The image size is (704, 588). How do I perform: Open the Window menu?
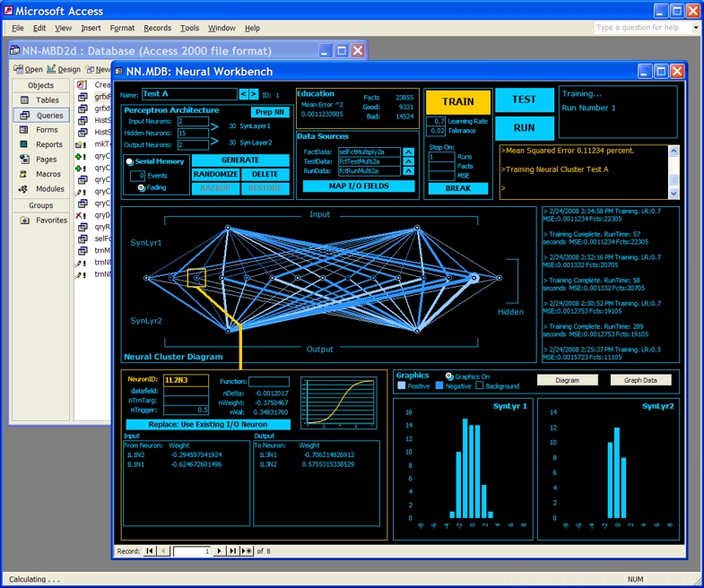[x=222, y=28]
